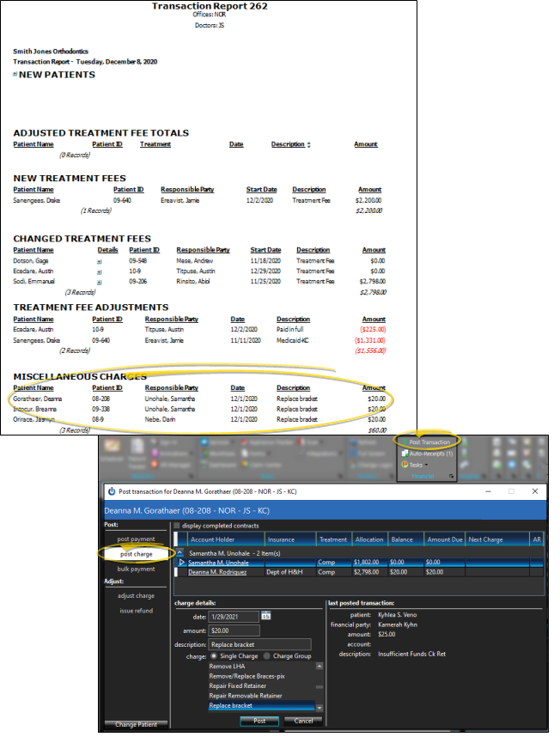Click the calendar icon beside the date field
Screen dimensions: 560x743
[265, 616]
